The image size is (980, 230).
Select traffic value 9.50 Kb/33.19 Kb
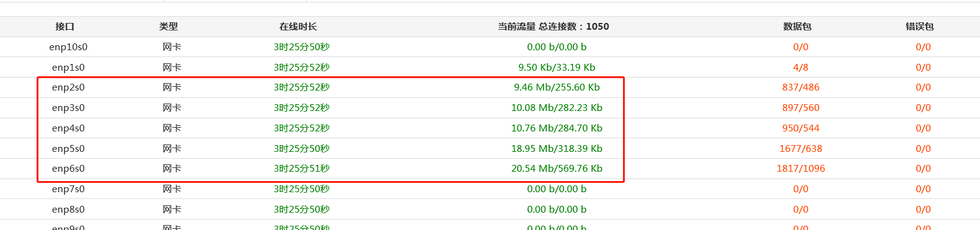click(557, 67)
